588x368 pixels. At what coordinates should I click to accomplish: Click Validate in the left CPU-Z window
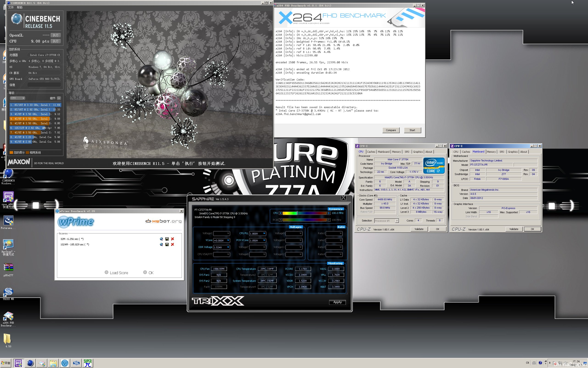419,229
